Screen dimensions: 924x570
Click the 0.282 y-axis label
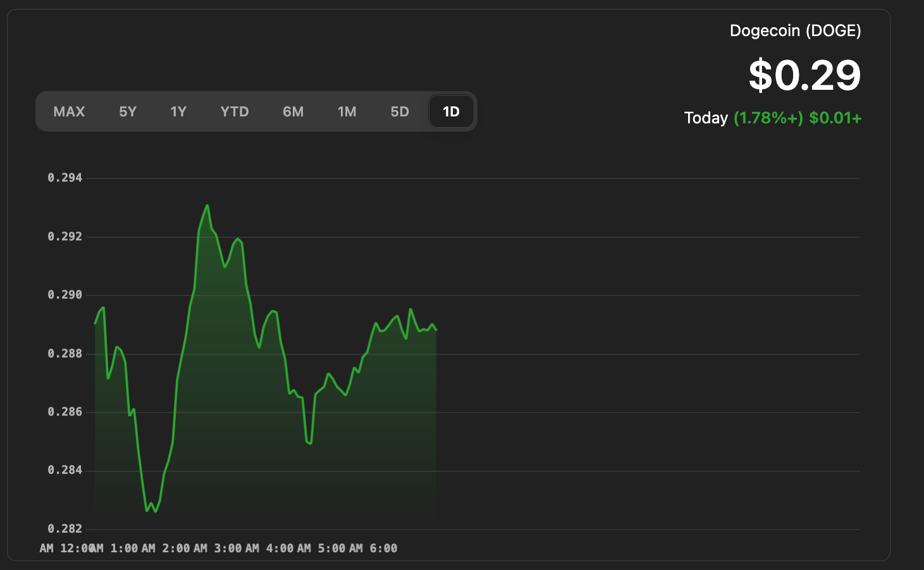(x=65, y=529)
